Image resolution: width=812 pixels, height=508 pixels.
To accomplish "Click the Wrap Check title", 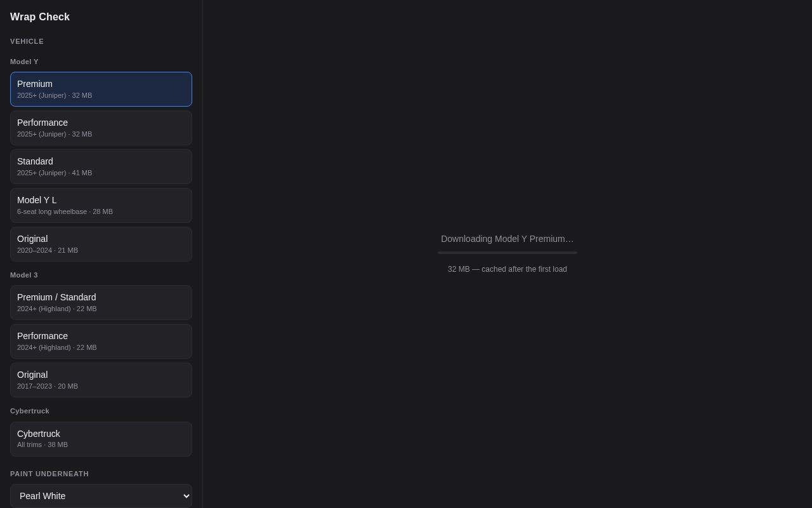I will pos(40,17).
